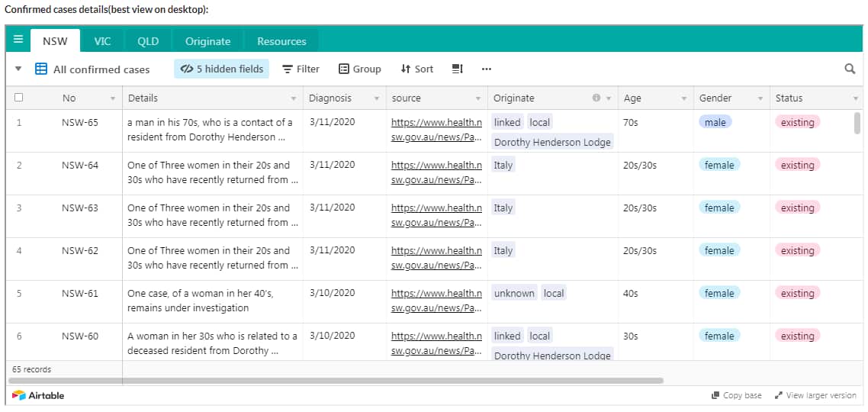868x412 pixels.
Task: Open the Details column dropdown arrow
Action: 294,98
